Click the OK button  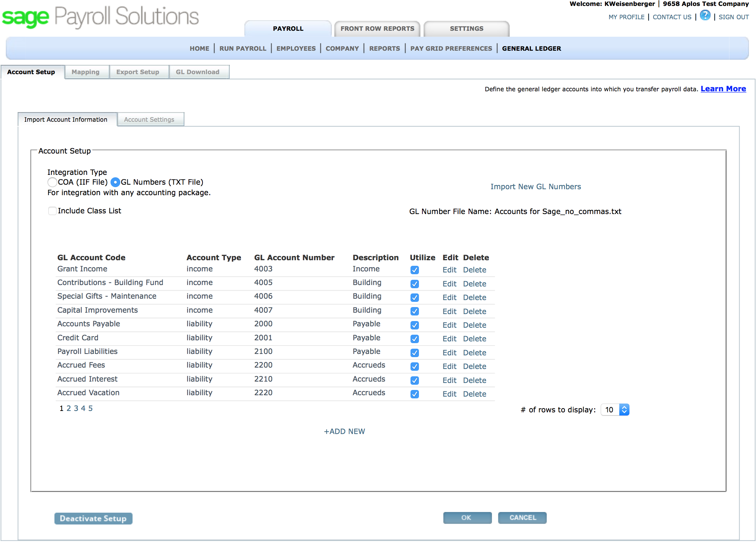(467, 518)
